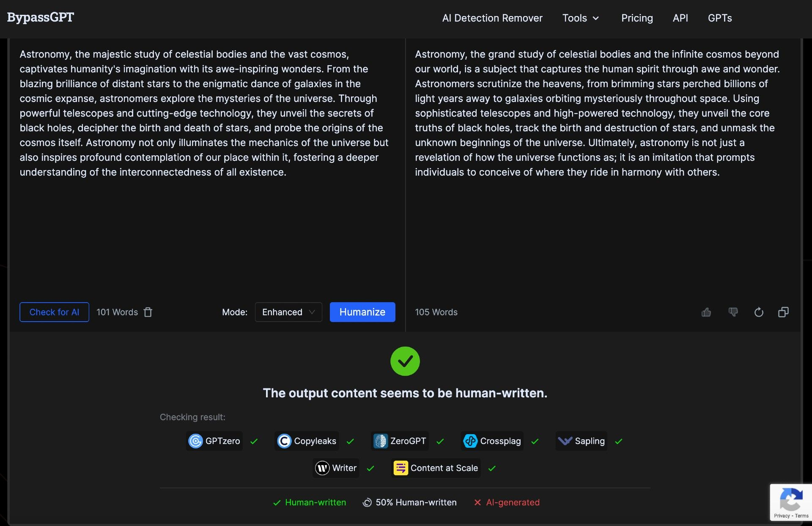Click the regenerate output refresh icon
The image size is (812, 526).
pos(759,312)
